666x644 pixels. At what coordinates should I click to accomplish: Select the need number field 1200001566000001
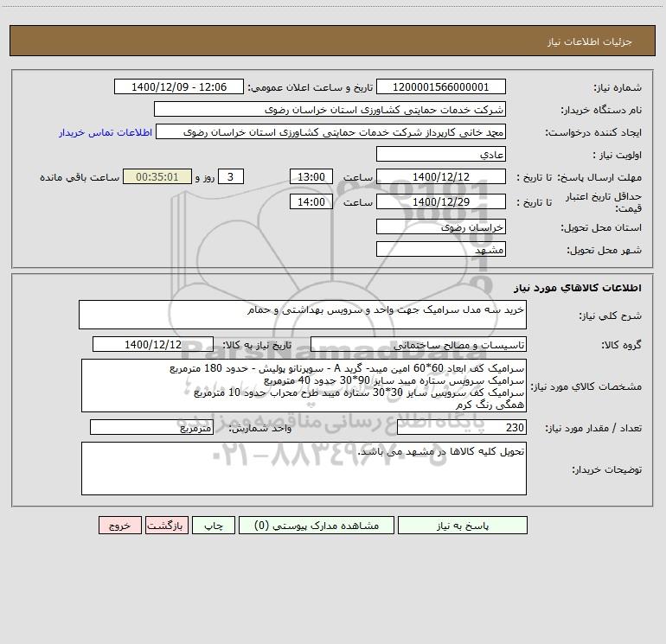pos(441,86)
